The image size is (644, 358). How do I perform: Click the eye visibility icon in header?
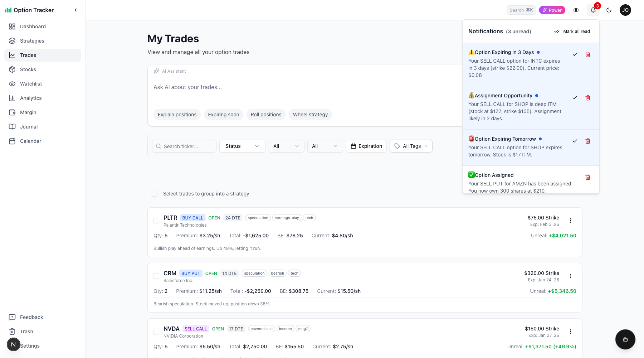pyautogui.click(x=576, y=10)
